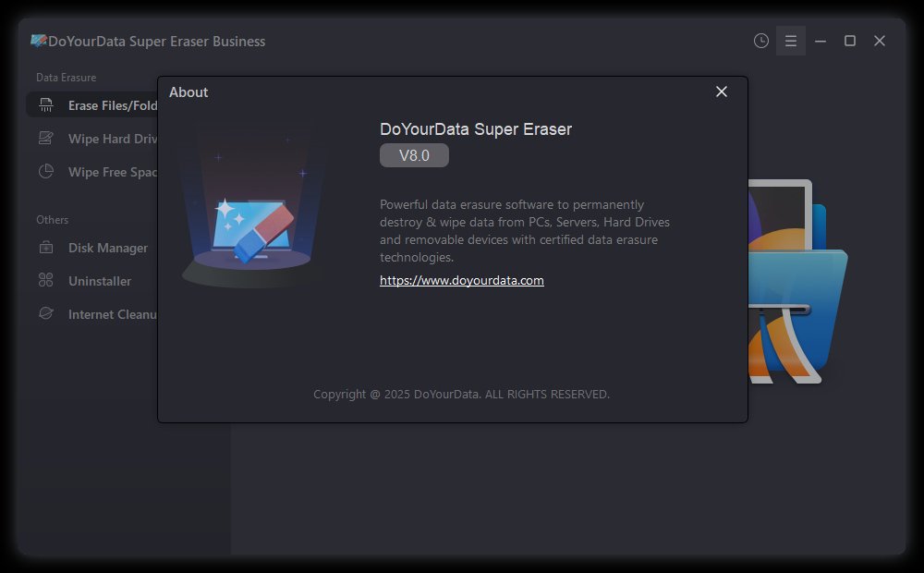Click the DoYourData Super Eraser product name
The width and height of the screenshot is (924, 573).
point(476,129)
